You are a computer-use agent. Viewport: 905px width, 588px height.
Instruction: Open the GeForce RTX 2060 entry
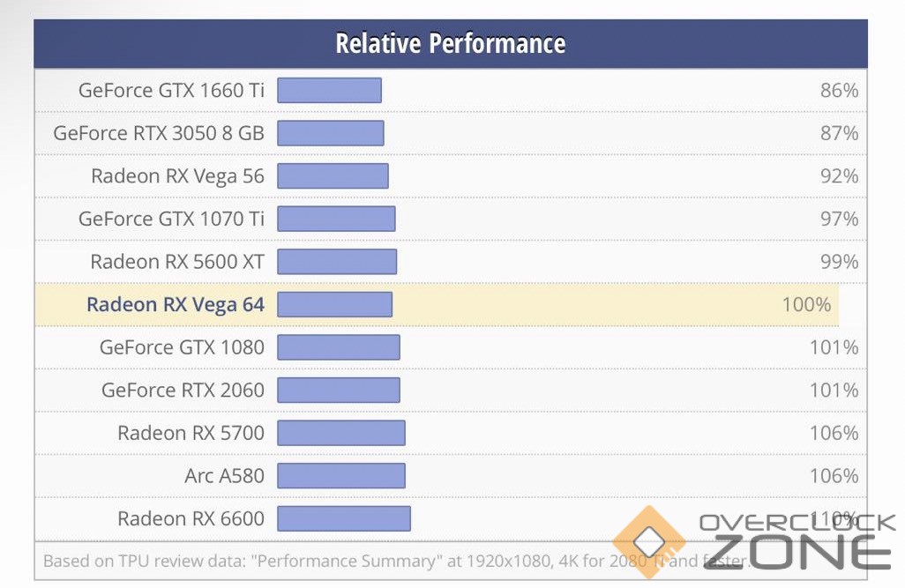click(x=183, y=390)
